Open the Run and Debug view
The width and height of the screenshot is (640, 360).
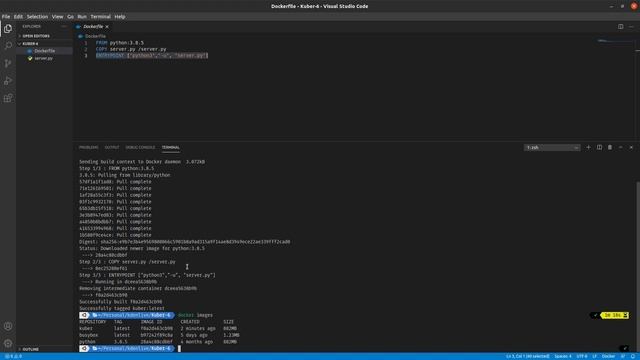coord(8,81)
